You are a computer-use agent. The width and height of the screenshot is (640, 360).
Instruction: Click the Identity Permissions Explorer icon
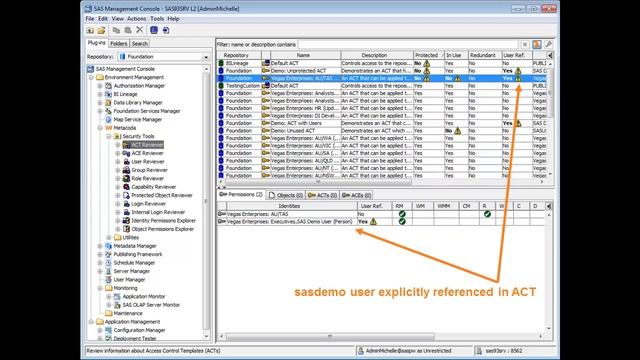[x=127, y=221]
